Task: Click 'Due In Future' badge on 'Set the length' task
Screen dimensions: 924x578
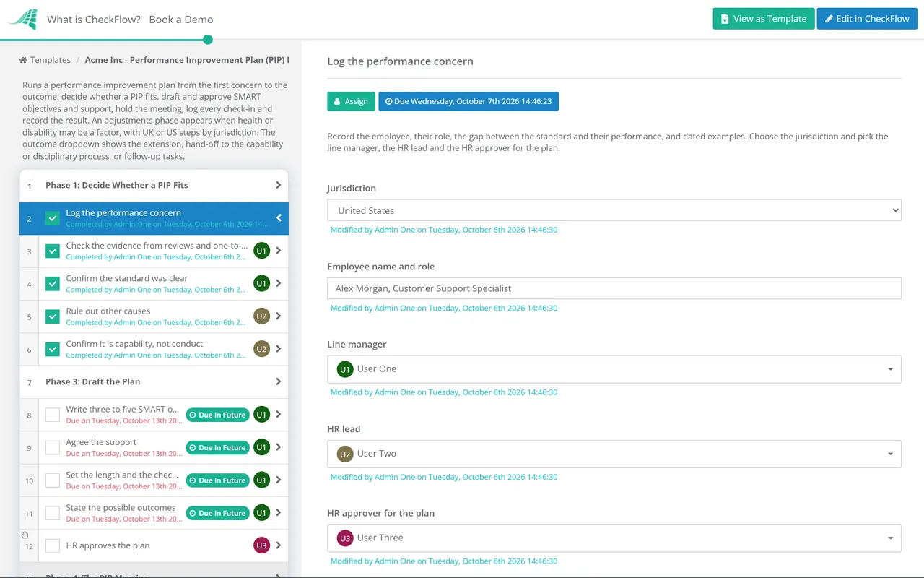Action: pyautogui.click(x=217, y=480)
